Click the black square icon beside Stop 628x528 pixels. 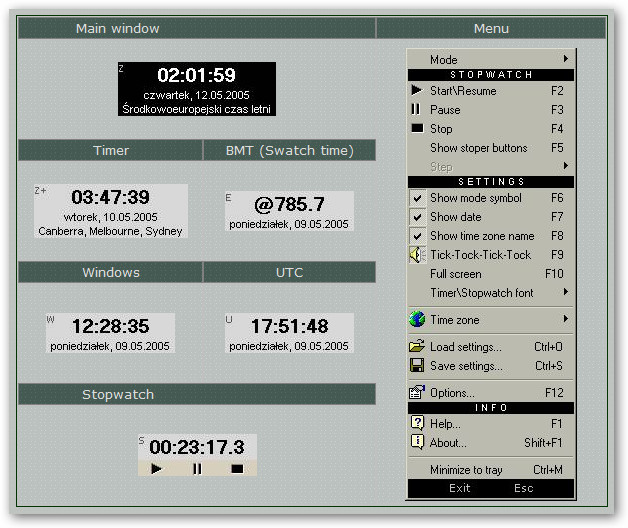[x=417, y=128]
